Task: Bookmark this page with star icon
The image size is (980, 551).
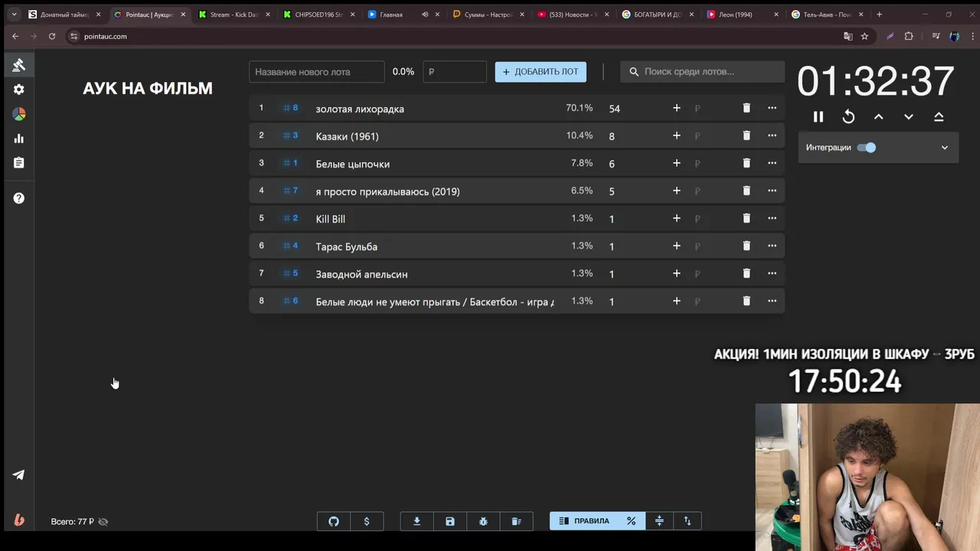Action: [864, 36]
